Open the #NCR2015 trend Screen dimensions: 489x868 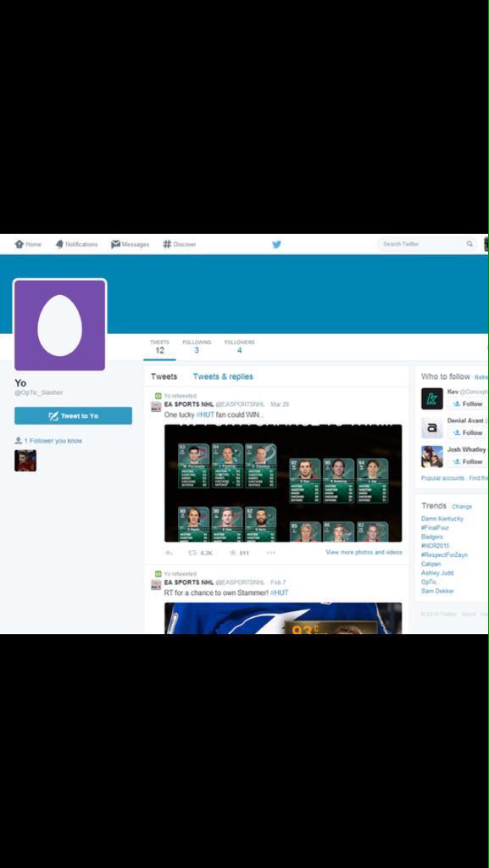436,546
